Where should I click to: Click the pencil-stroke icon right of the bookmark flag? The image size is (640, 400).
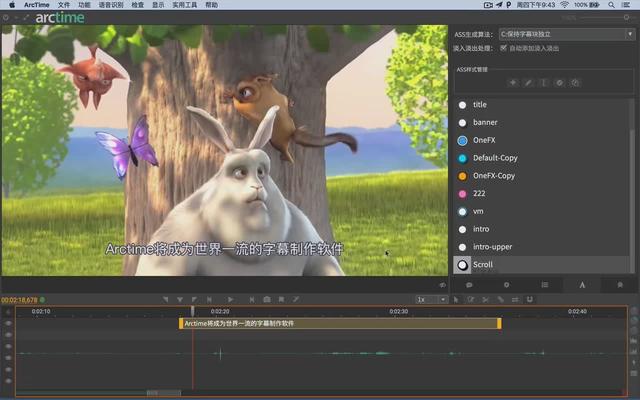coord(296,300)
